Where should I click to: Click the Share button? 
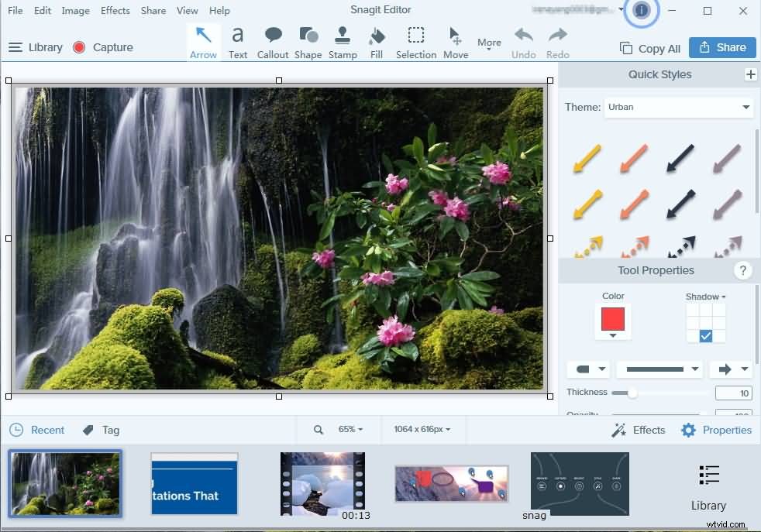721,47
